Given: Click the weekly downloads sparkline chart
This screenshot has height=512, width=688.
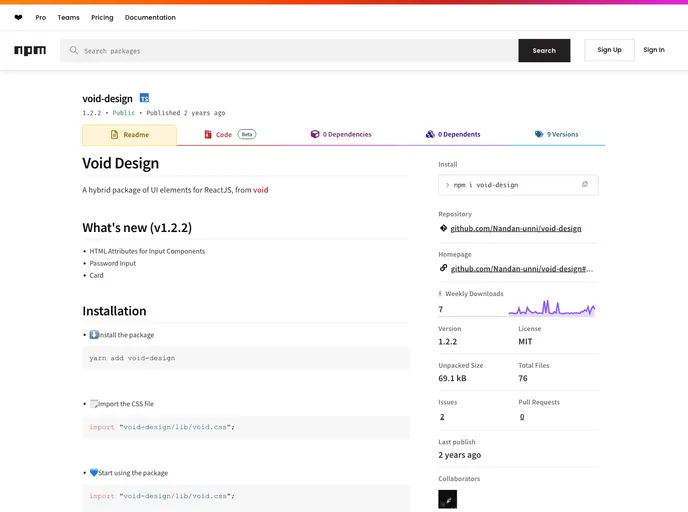Looking at the screenshot, I should click(x=552, y=308).
